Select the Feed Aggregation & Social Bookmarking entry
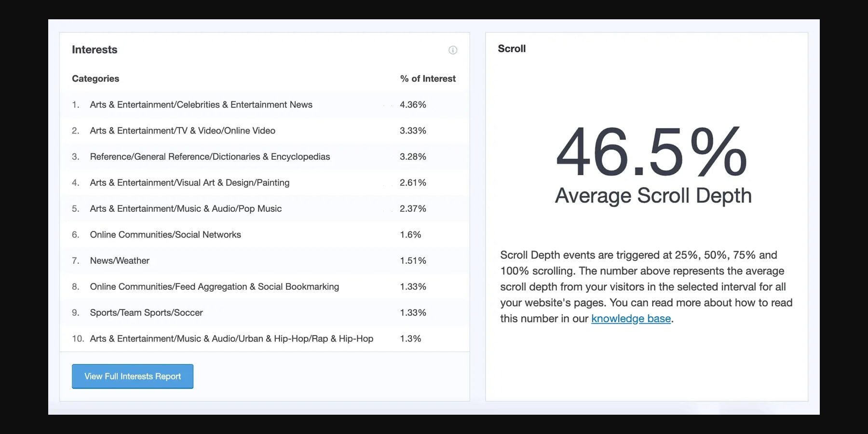The width and height of the screenshot is (868, 434). 214,286
